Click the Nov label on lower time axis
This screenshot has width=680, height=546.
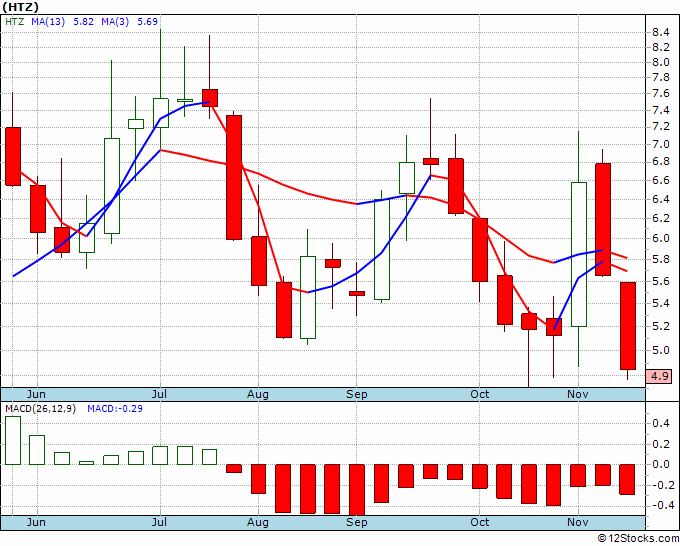pos(578,522)
